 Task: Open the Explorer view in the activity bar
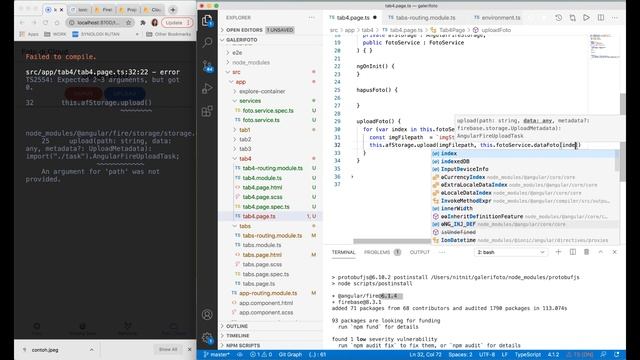(207, 20)
